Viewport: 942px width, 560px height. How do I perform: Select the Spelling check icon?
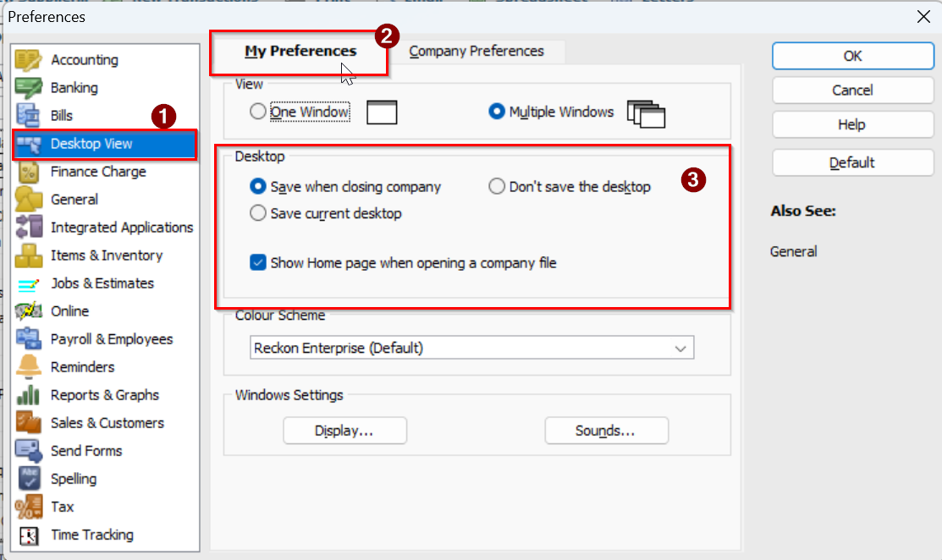(x=28, y=479)
